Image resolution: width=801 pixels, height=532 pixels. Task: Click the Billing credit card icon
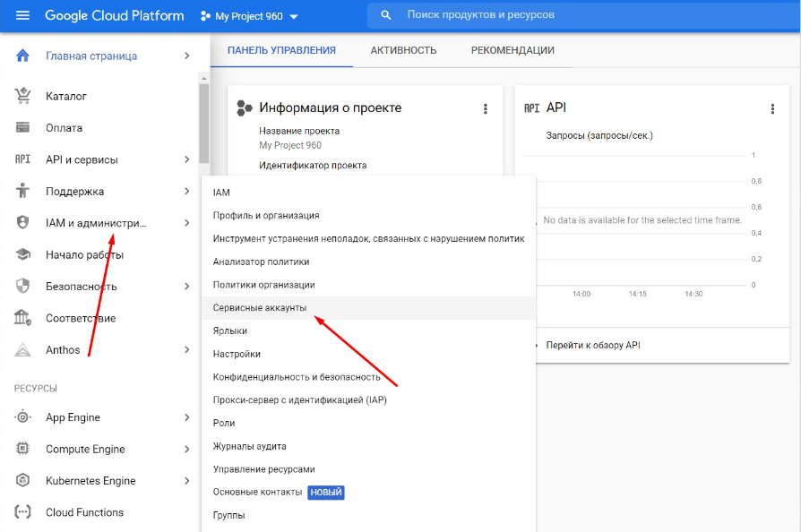coord(22,128)
